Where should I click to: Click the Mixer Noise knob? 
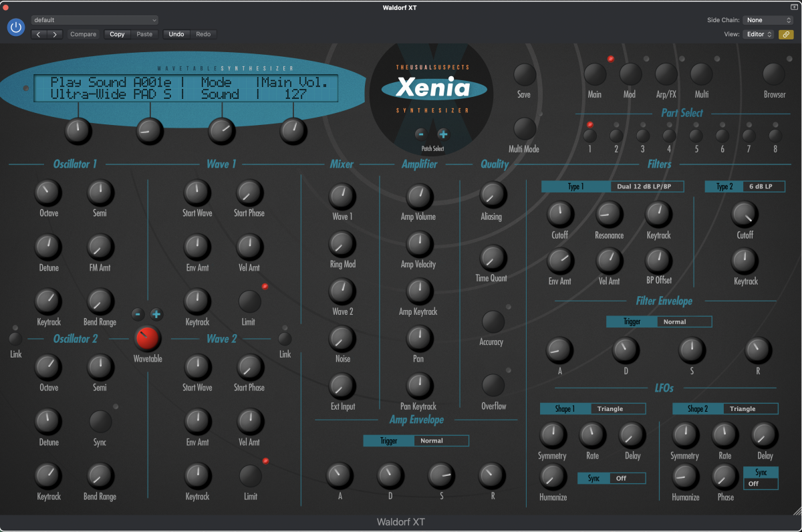click(x=342, y=339)
